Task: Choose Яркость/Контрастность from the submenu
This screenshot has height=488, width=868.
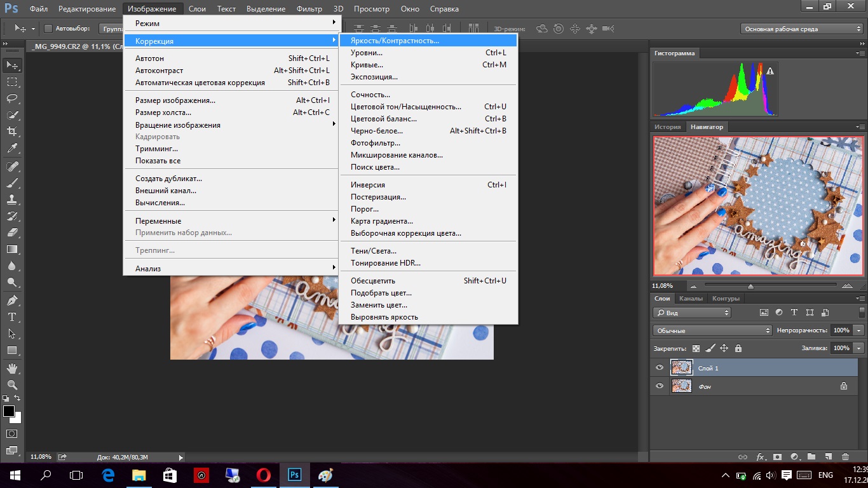Action: pos(395,41)
